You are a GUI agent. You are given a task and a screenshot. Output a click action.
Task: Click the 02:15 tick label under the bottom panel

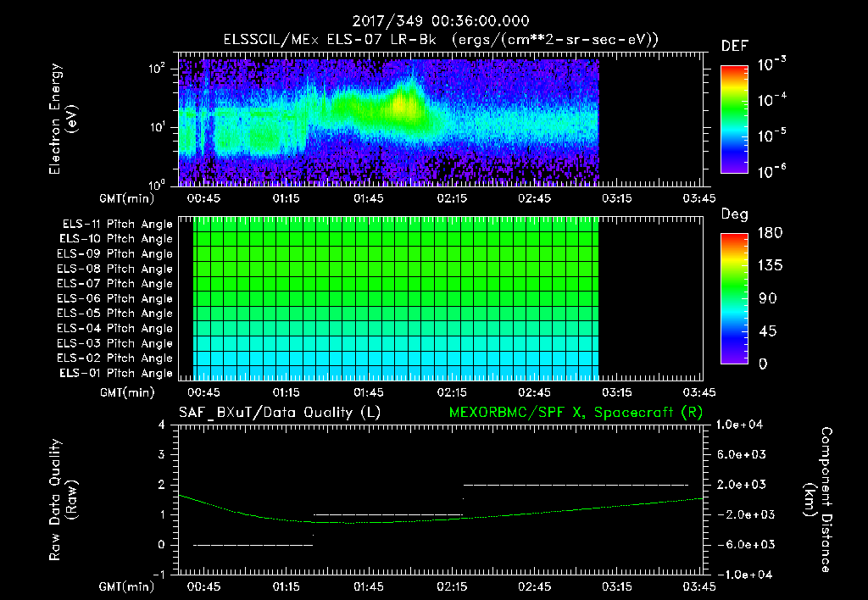click(x=452, y=586)
